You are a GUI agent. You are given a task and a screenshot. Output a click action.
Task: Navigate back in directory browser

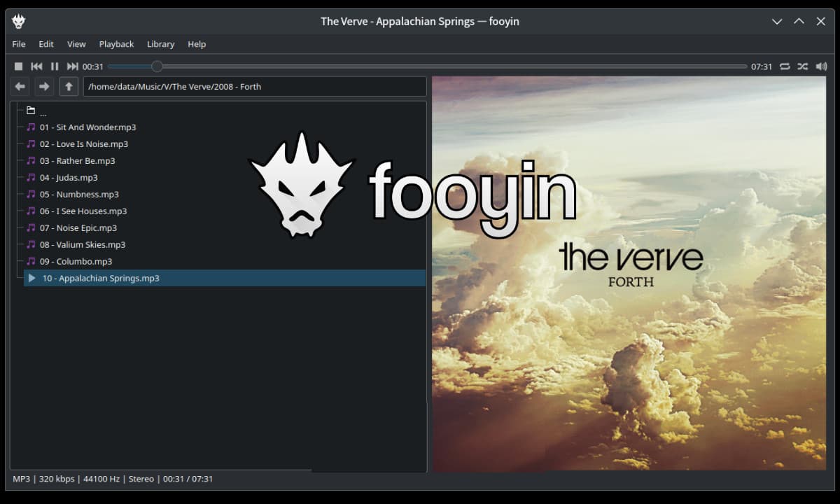click(x=20, y=87)
